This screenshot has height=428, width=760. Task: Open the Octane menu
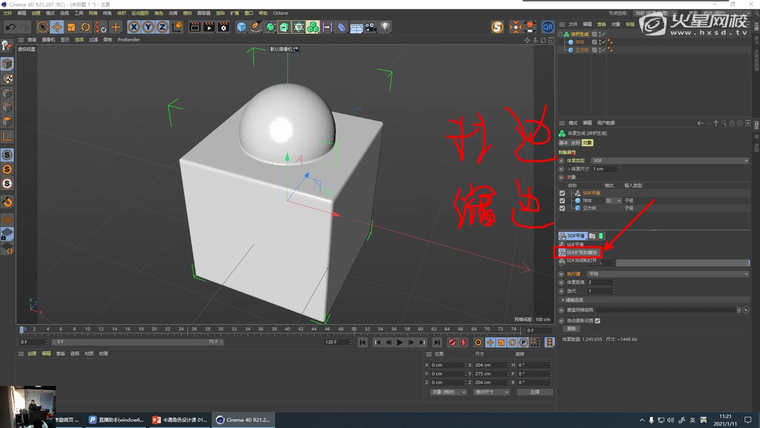[x=281, y=13]
